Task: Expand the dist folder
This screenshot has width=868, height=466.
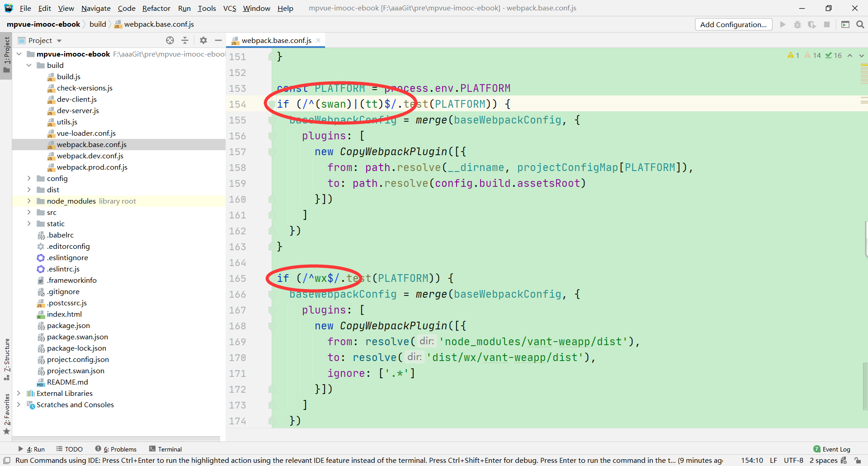Action: pos(29,190)
